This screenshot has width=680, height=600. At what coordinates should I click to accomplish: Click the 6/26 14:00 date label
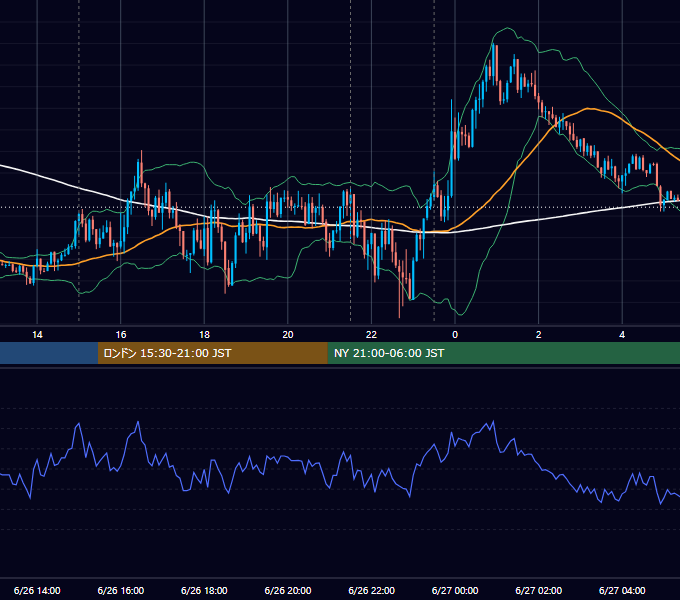pos(37,590)
